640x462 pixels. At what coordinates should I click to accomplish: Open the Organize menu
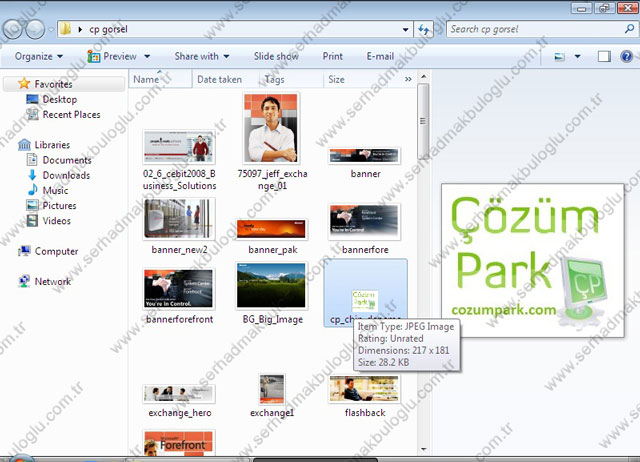point(39,56)
